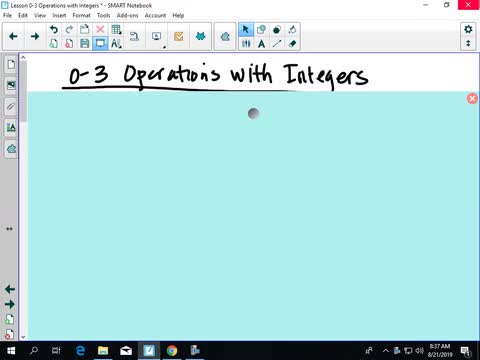Open the Format menu
480x360 pixels.
click(81, 15)
